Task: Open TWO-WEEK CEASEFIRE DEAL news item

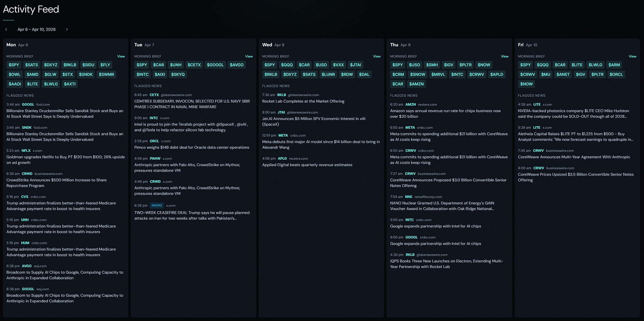Action: (192, 215)
